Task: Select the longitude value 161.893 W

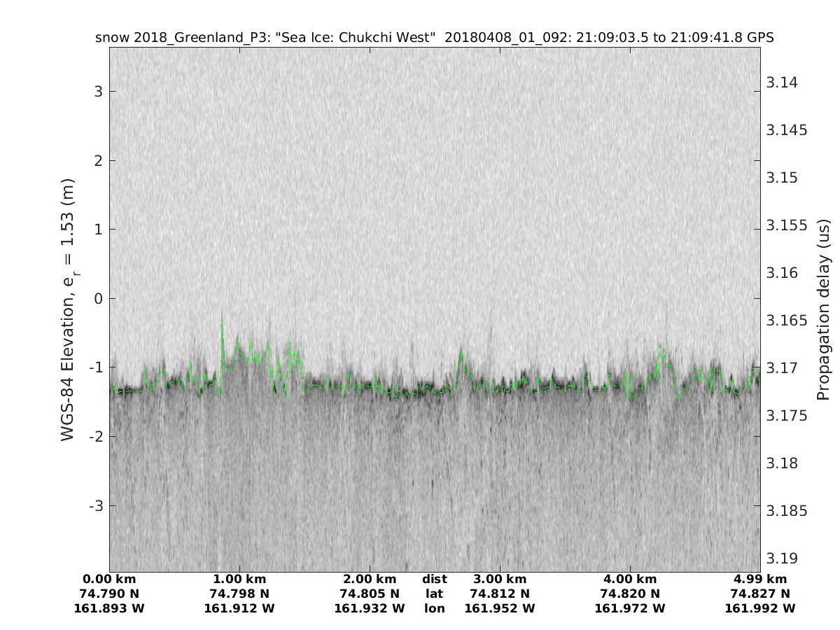Action: pos(109,608)
